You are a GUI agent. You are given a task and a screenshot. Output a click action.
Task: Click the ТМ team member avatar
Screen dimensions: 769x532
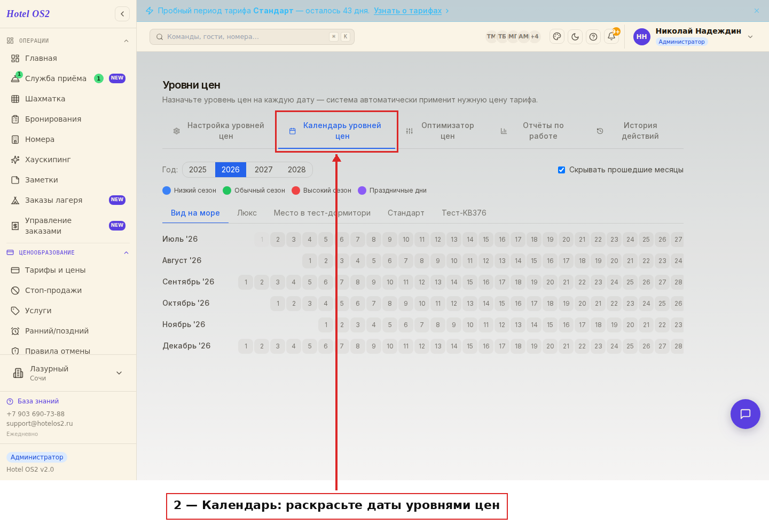click(x=491, y=36)
